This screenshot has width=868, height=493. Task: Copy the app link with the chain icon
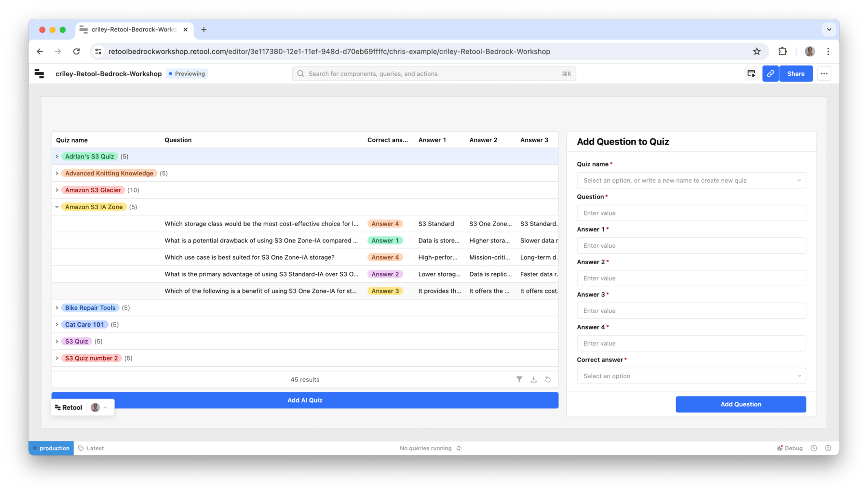[x=770, y=74]
